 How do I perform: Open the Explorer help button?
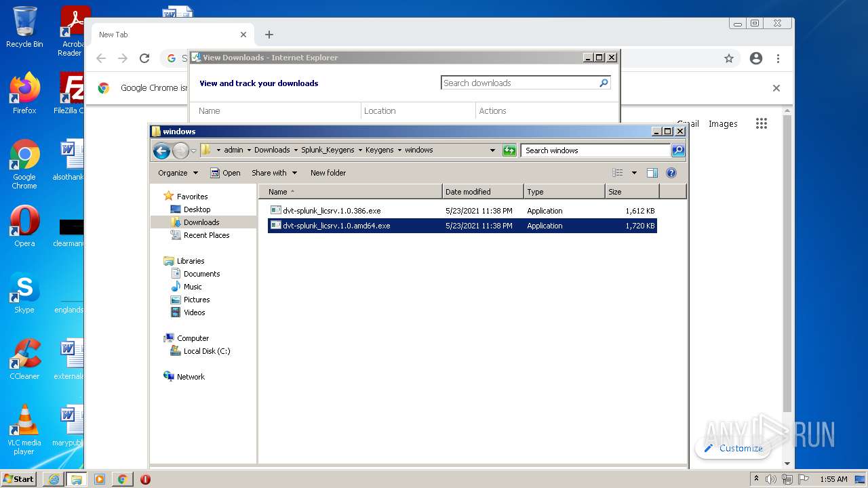671,173
